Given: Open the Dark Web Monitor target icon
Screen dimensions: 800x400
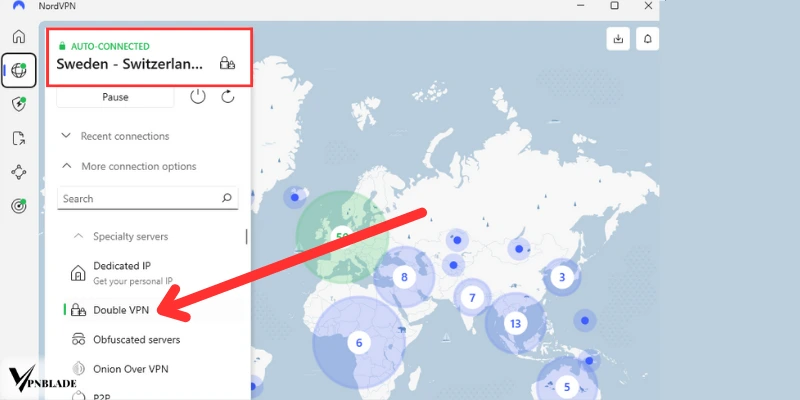Looking at the screenshot, I should point(19,206).
